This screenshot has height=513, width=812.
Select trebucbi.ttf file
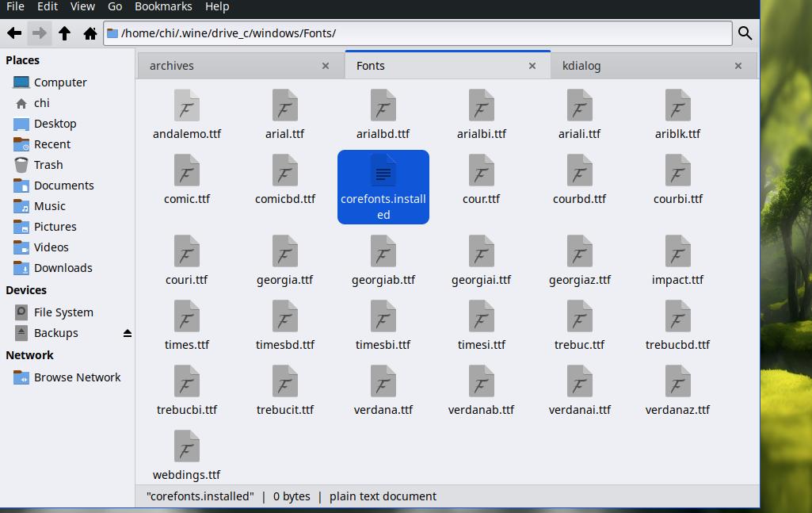186,391
